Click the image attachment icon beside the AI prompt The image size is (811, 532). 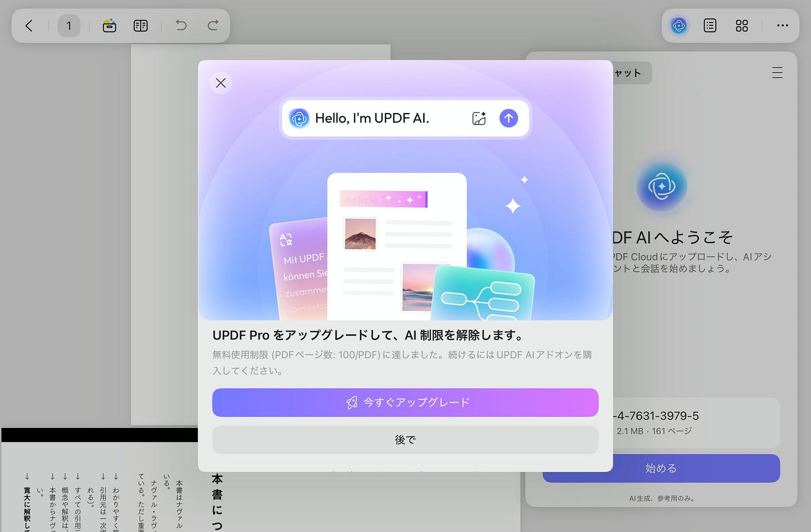pos(478,118)
